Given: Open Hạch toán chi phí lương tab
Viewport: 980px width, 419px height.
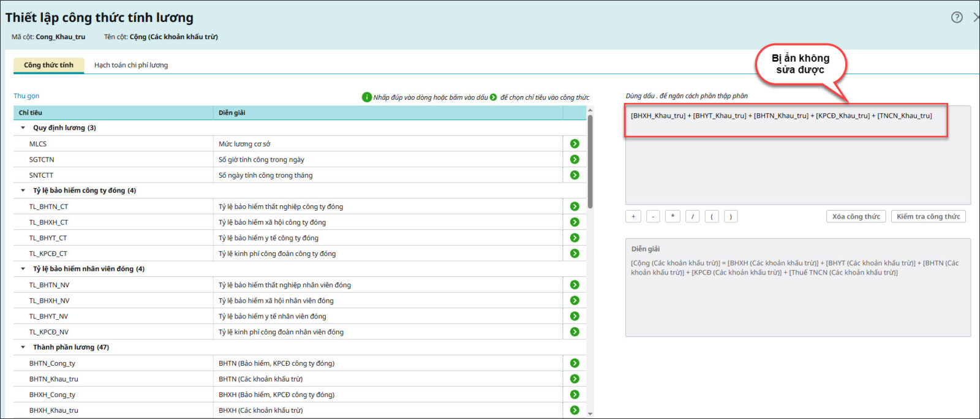Looking at the screenshot, I should point(131,65).
